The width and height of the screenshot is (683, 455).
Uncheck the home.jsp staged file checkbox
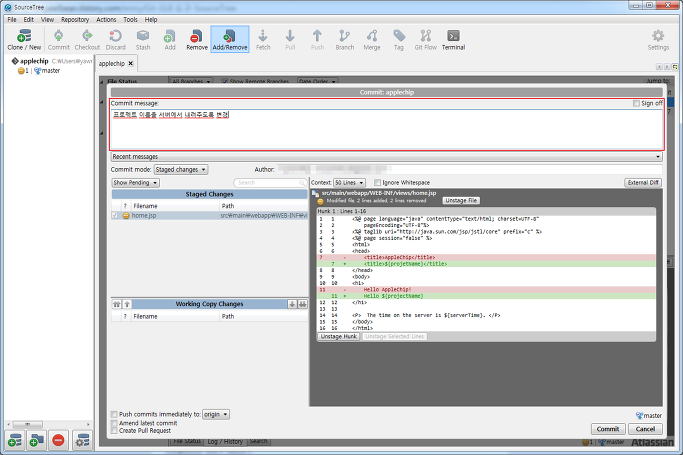click(115, 215)
